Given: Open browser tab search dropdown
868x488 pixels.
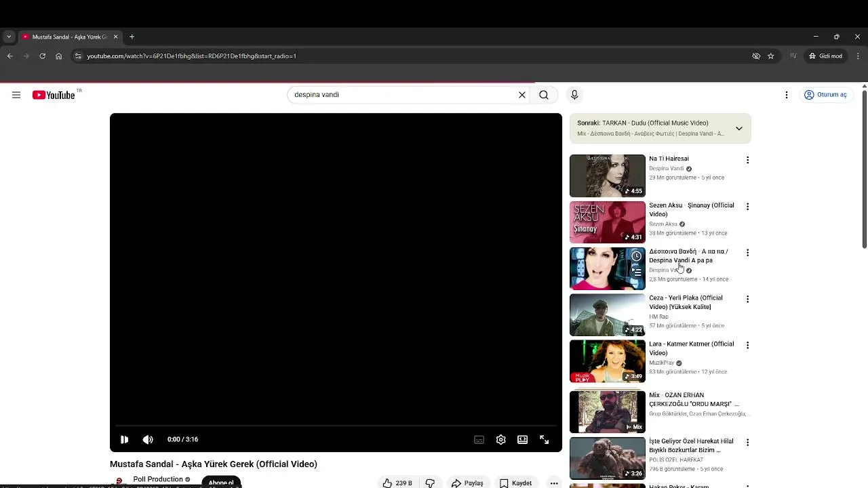Looking at the screenshot, I should coord(9,37).
